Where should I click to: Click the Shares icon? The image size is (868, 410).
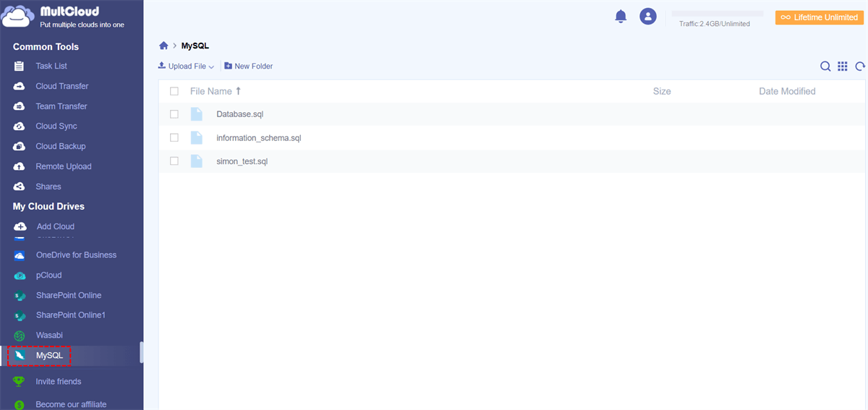(20, 187)
